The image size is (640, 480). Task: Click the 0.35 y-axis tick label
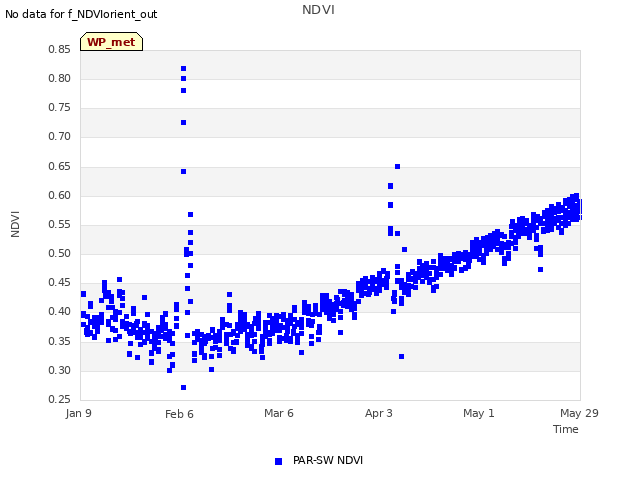pos(60,341)
